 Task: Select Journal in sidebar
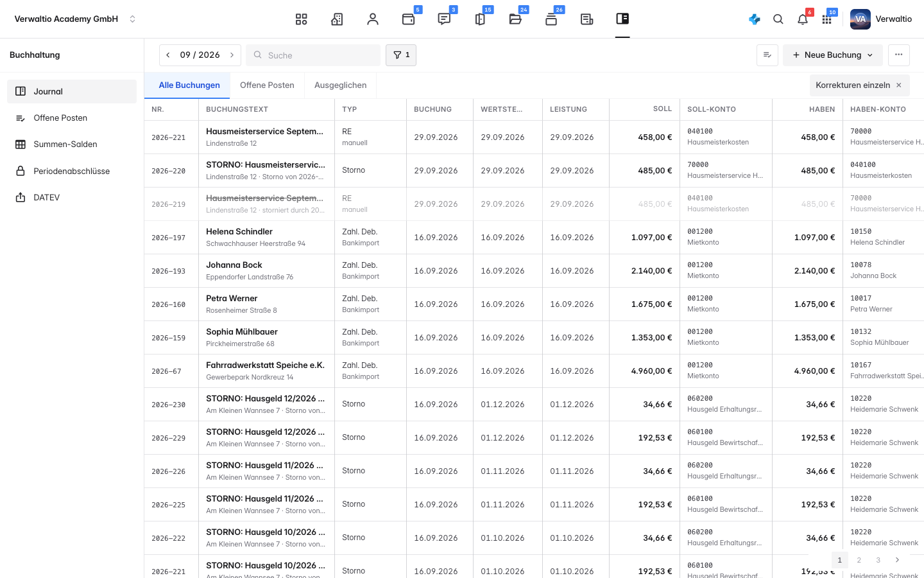72,91
